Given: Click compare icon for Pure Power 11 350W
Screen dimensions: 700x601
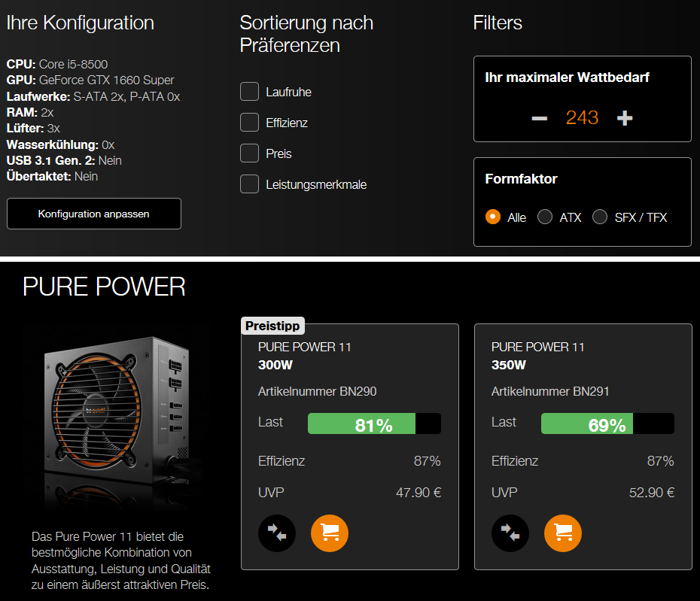Looking at the screenshot, I should (510, 533).
